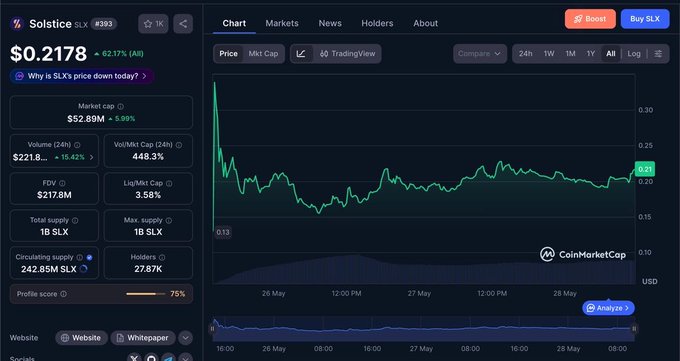Click the circulating supply verified badge
The height and width of the screenshot is (361, 680).
click(89, 257)
